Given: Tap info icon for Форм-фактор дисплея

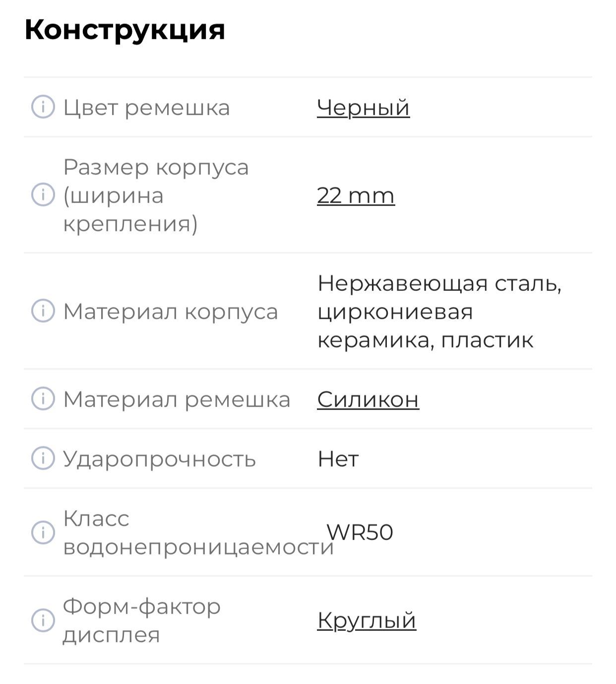Looking at the screenshot, I should 43,620.
